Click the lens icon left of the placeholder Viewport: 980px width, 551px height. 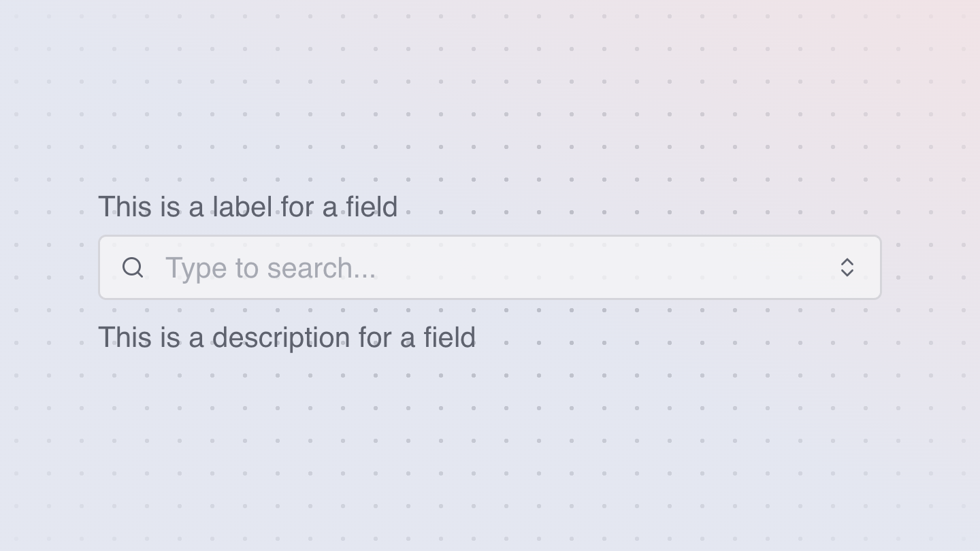(133, 267)
